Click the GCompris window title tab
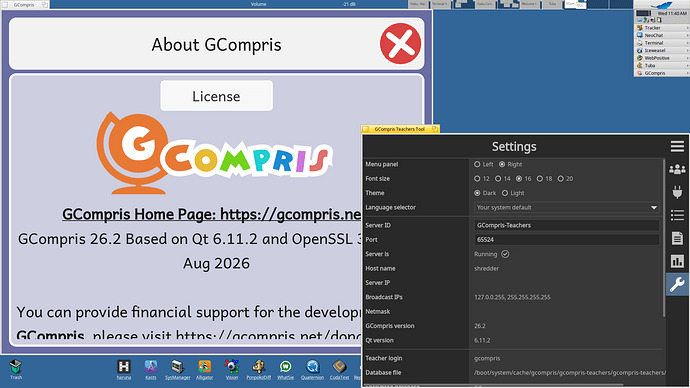The width and height of the screenshot is (690, 388). (25, 4)
